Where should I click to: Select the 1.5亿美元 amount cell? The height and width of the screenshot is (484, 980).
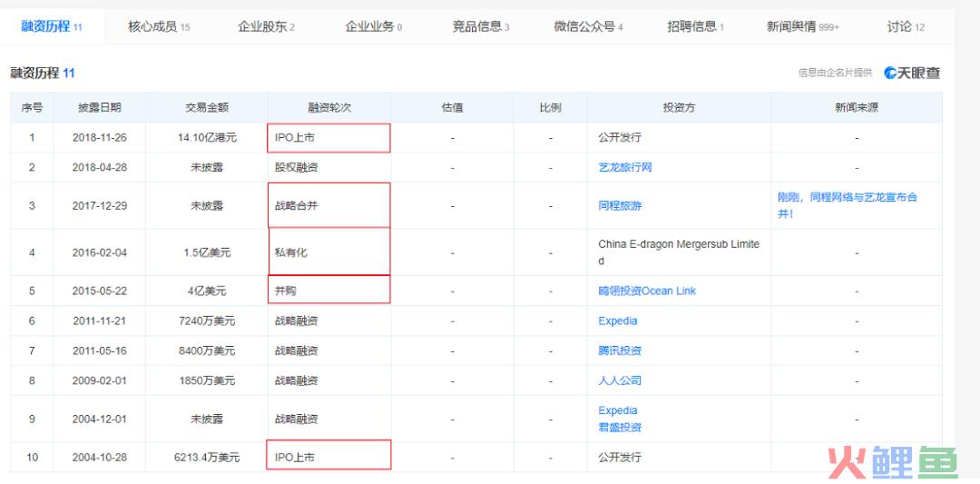tap(207, 252)
